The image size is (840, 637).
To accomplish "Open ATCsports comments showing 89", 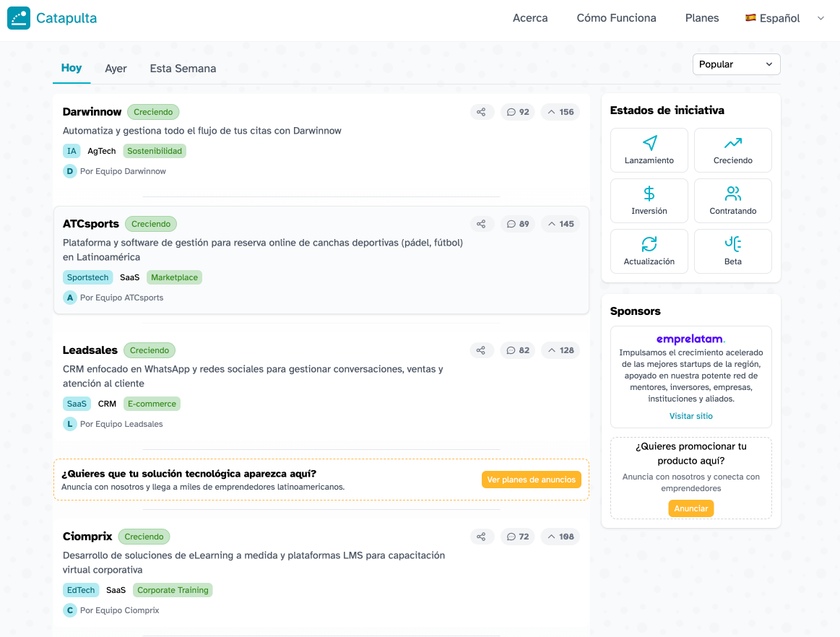I will pos(517,224).
